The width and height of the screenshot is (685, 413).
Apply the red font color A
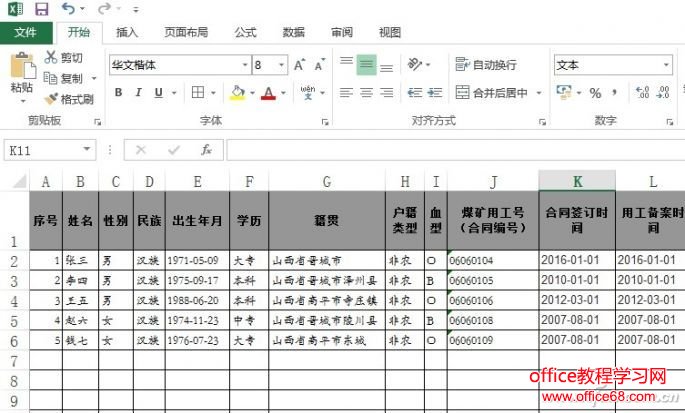pyautogui.click(x=269, y=93)
